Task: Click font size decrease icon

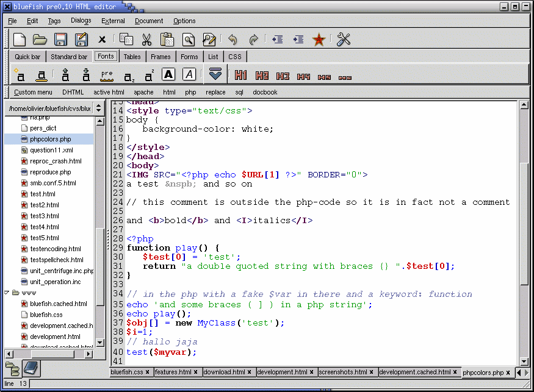Action: [x=86, y=75]
